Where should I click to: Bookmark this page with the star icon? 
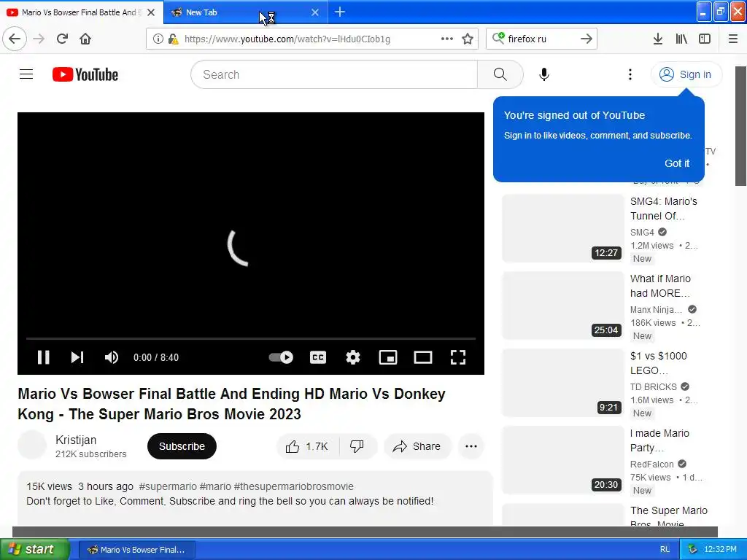pos(468,39)
